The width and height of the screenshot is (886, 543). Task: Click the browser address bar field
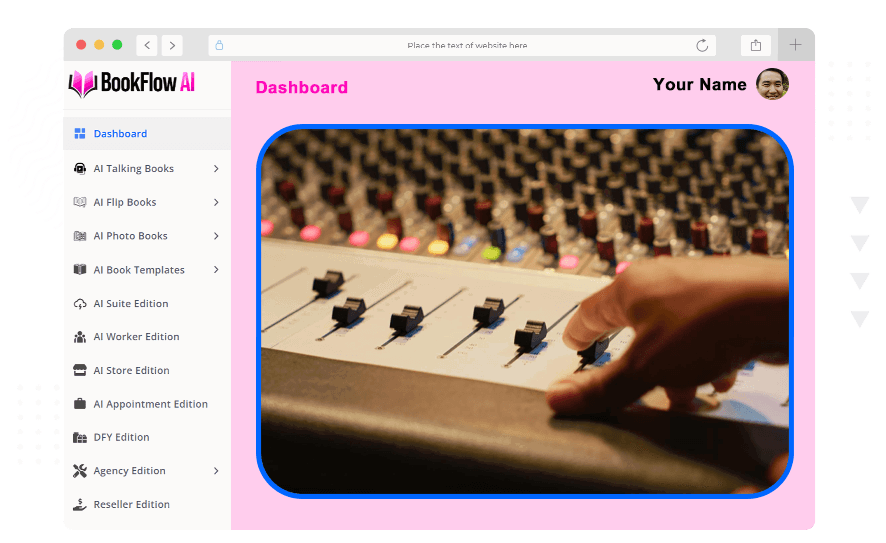(466, 45)
